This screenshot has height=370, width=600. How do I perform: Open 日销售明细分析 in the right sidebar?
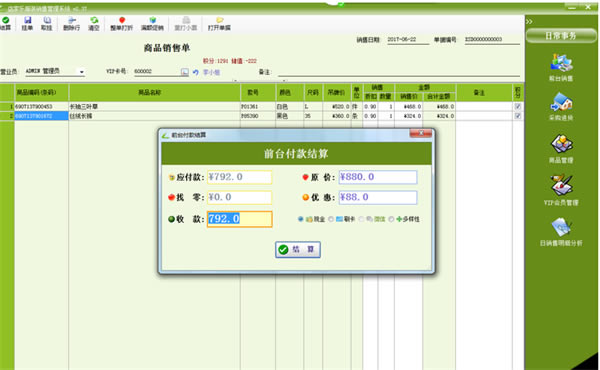coord(561,232)
